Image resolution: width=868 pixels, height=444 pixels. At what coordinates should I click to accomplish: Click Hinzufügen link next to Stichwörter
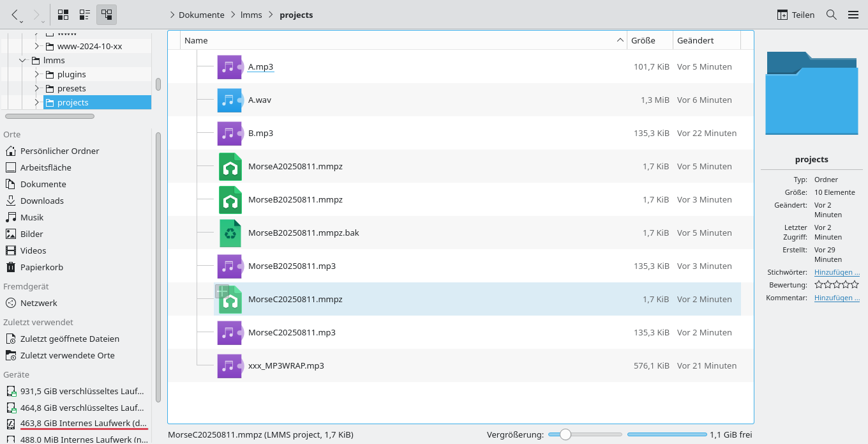837,272
